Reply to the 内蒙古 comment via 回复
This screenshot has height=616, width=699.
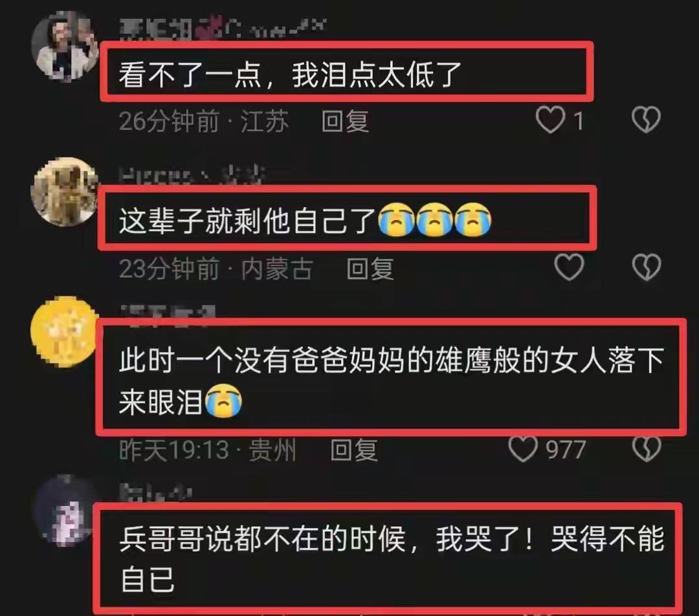(370, 269)
